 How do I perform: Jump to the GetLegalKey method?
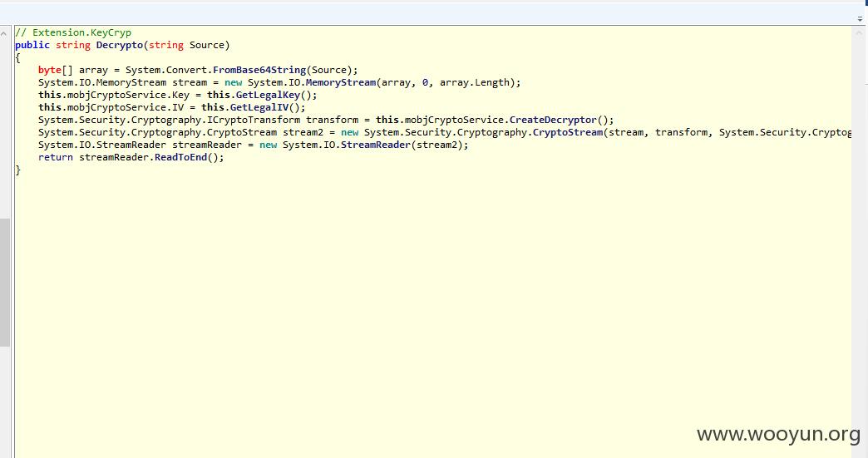[x=268, y=95]
